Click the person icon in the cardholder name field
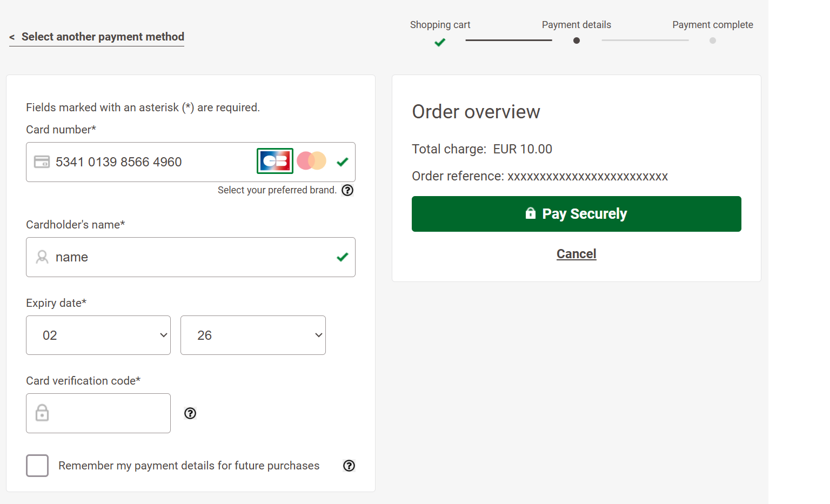830x504 pixels. tap(42, 257)
